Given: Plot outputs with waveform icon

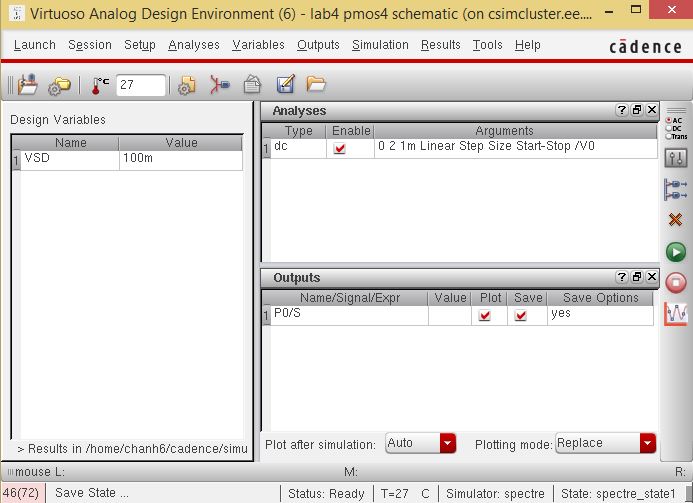Looking at the screenshot, I should tap(676, 314).
